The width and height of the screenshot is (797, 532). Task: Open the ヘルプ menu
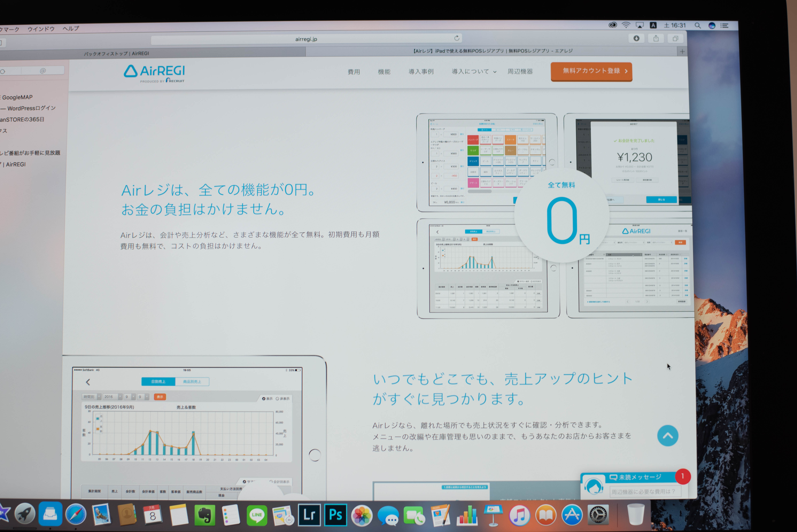point(71,29)
